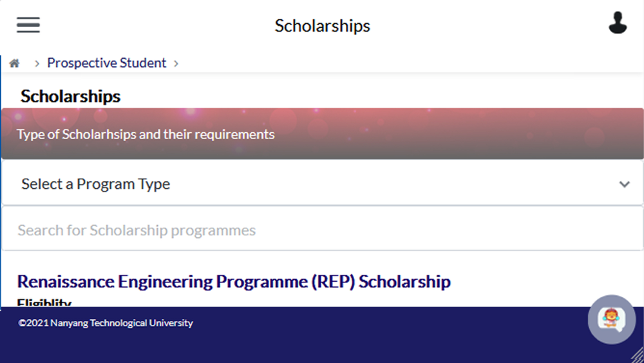Click the breadcrumb arrow after Prospective Student
The height and width of the screenshot is (363, 644).
point(176,63)
